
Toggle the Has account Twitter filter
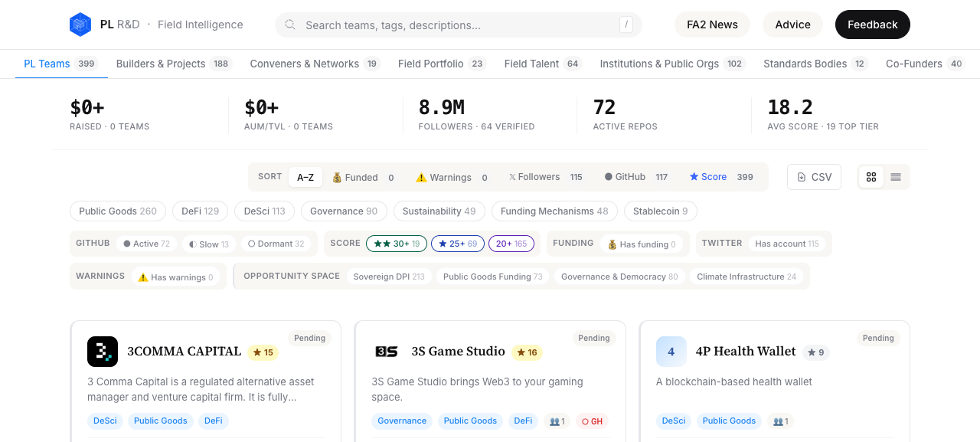(786, 244)
